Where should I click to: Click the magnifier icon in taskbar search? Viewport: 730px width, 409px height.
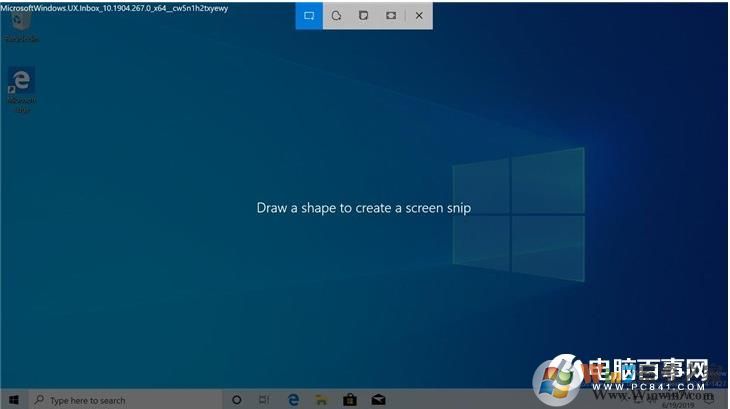pyautogui.click(x=39, y=400)
